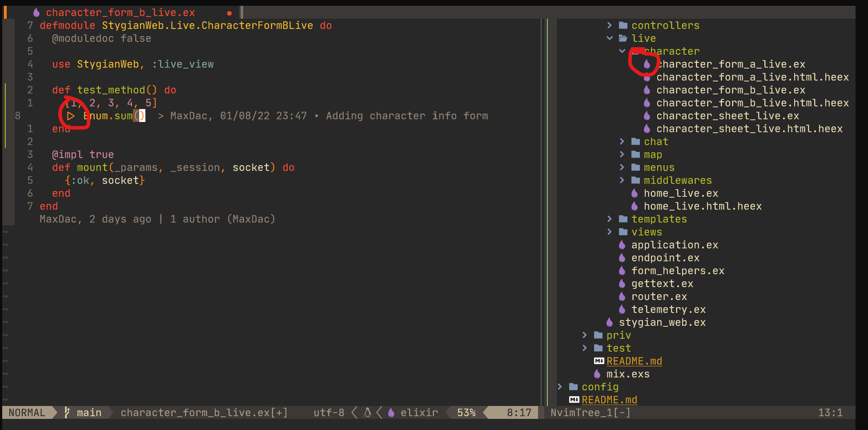Viewport: 868px width, 430px height.
Task: Expand the chat folder
Action: click(x=621, y=141)
